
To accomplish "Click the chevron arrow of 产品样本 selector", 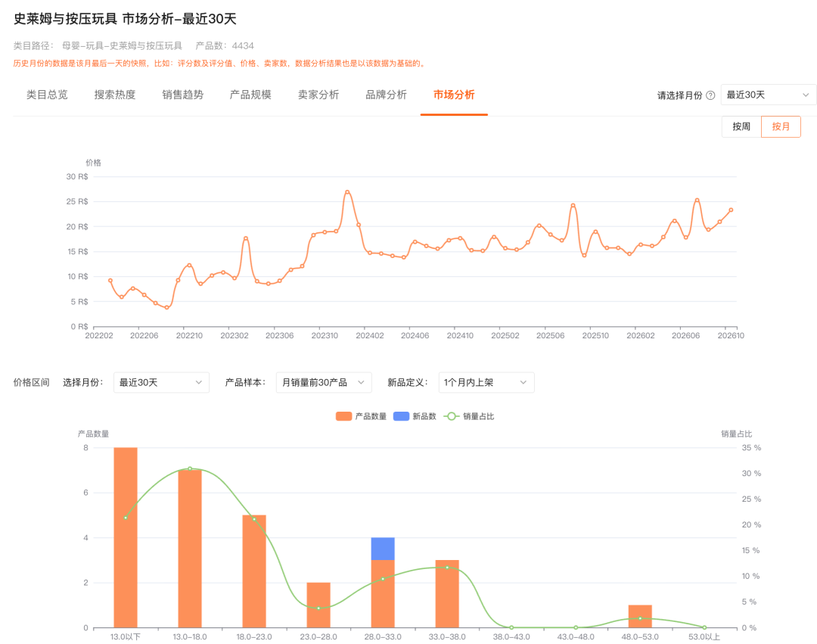I will point(361,382).
